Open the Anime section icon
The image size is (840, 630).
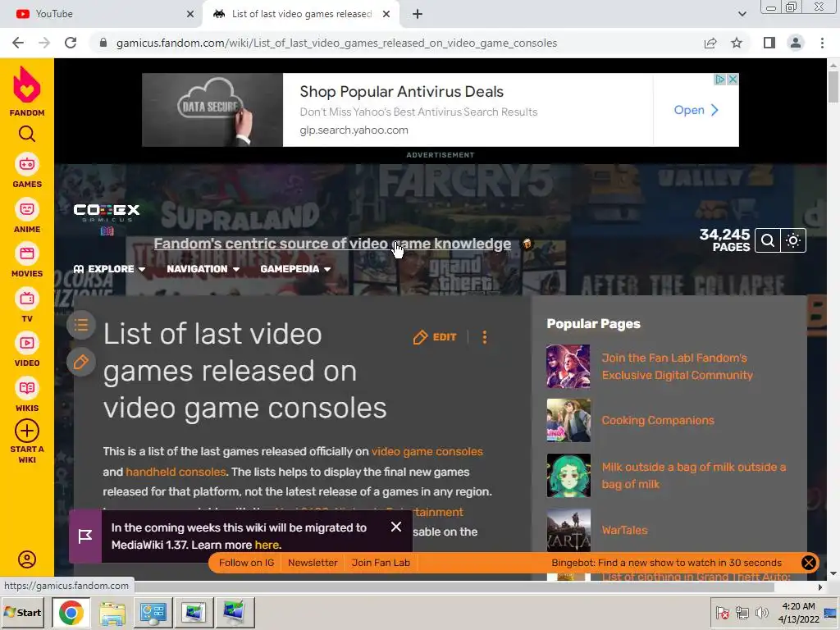[x=27, y=209]
